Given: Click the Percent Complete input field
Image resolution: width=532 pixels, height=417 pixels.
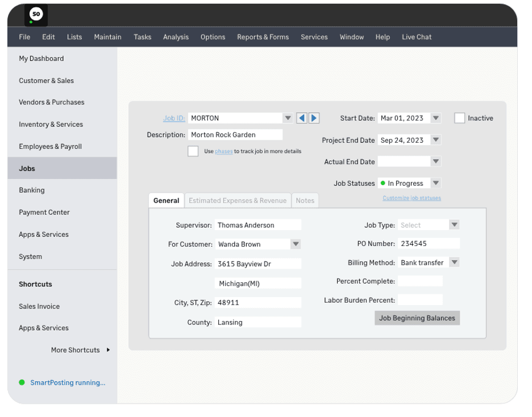Looking at the screenshot, I should [x=419, y=281].
